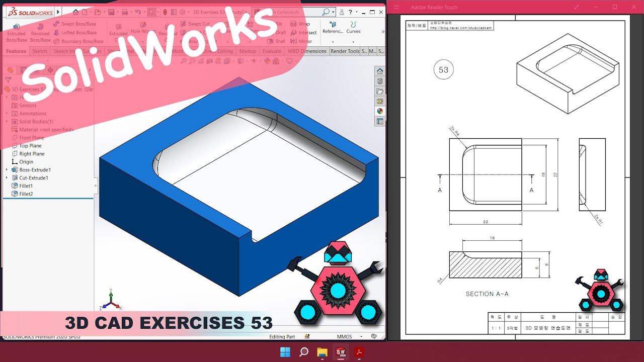Viewport: 644px width, 362px height.
Task: Click the Extruded Boss/Base tool
Action: [16, 33]
